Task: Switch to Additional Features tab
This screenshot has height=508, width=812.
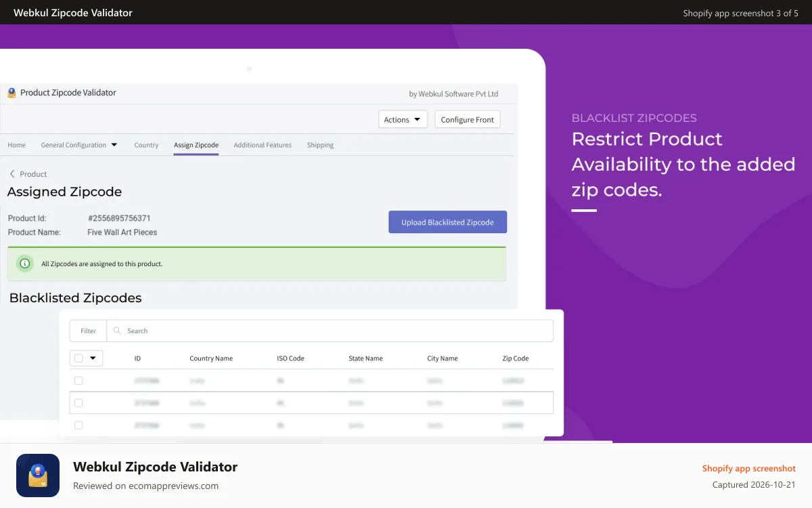Action: (263, 145)
